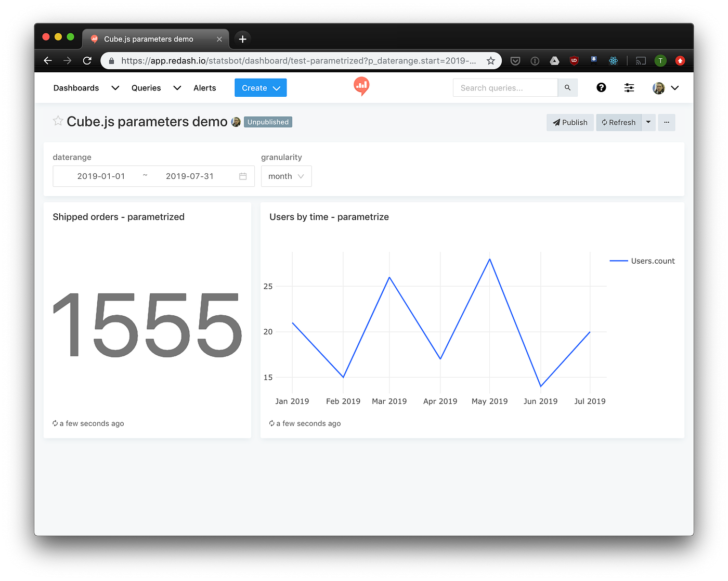Expand the Refresh button dropdown arrow
728x581 pixels.
(648, 122)
